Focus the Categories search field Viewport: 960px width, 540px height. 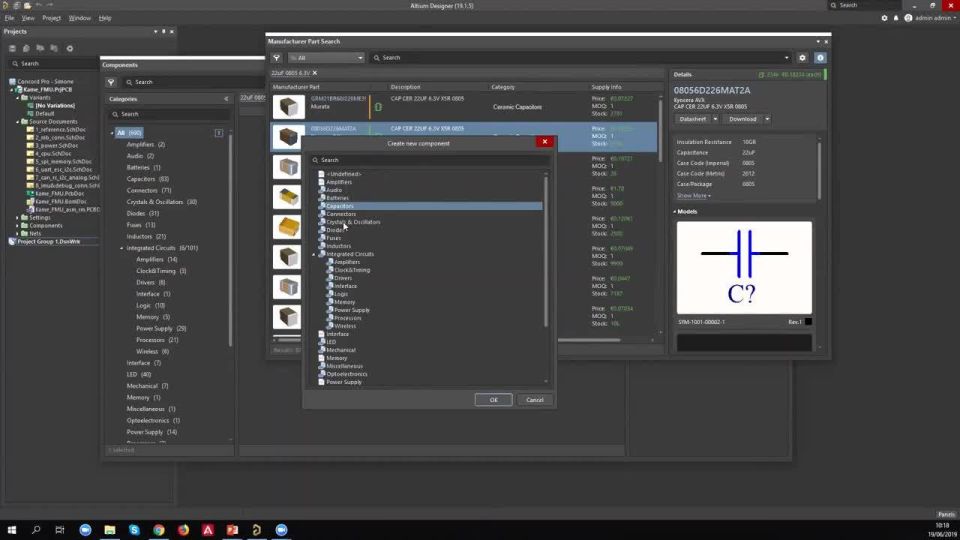170,114
